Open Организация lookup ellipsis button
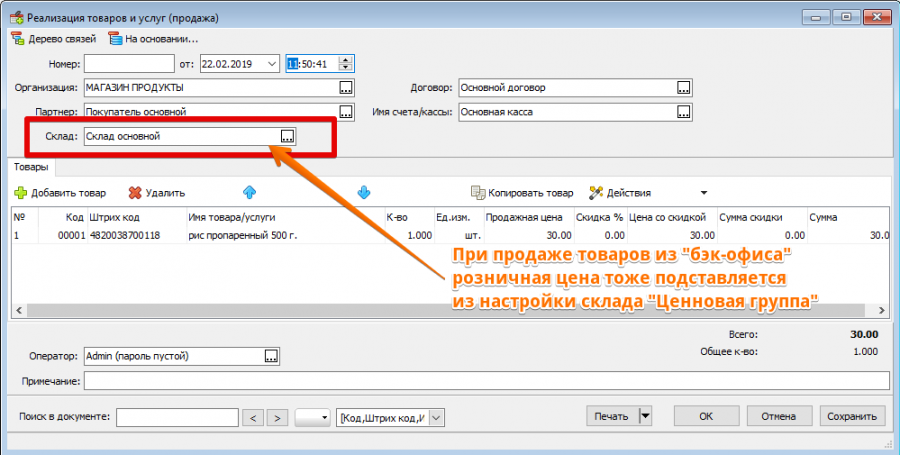 [346, 88]
